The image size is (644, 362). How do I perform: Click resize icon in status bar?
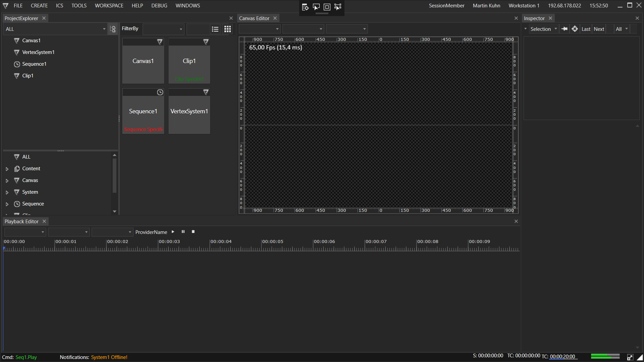630,357
